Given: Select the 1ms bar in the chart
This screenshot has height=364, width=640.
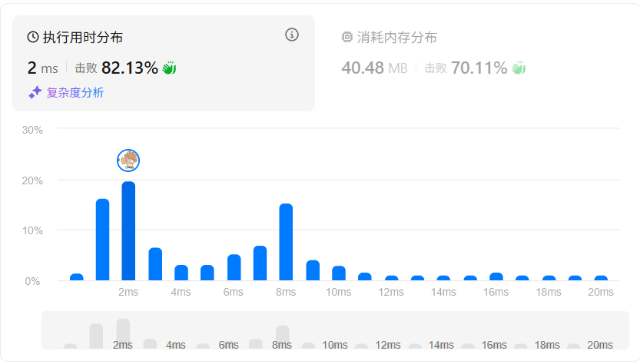Looking at the screenshot, I should [102, 240].
